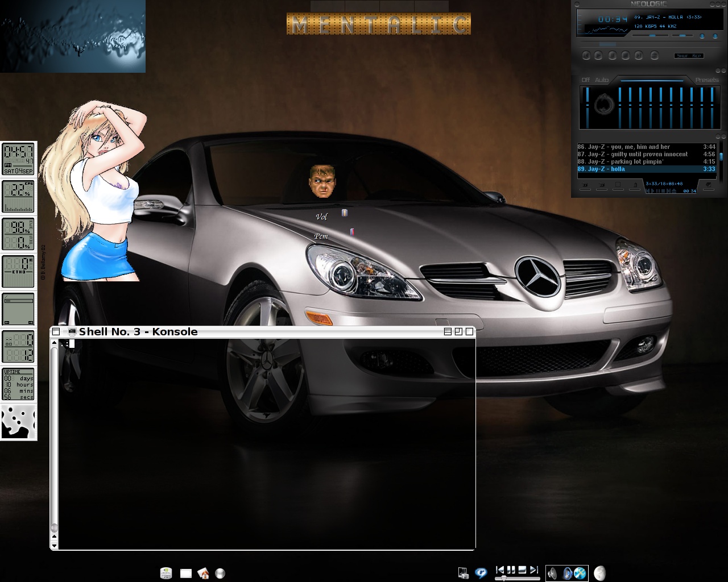Select track 88 parking lot pimpin'
This screenshot has width=728, height=582.
[x=647, y=161]
